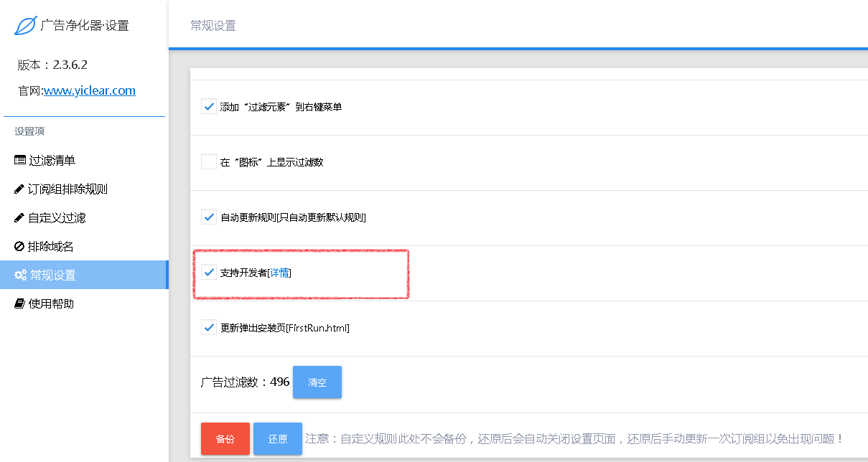Open the 详情 link beside 支持开发者
Screen dimensions: 868x462
pyautogui.click(x=279, y=273)
